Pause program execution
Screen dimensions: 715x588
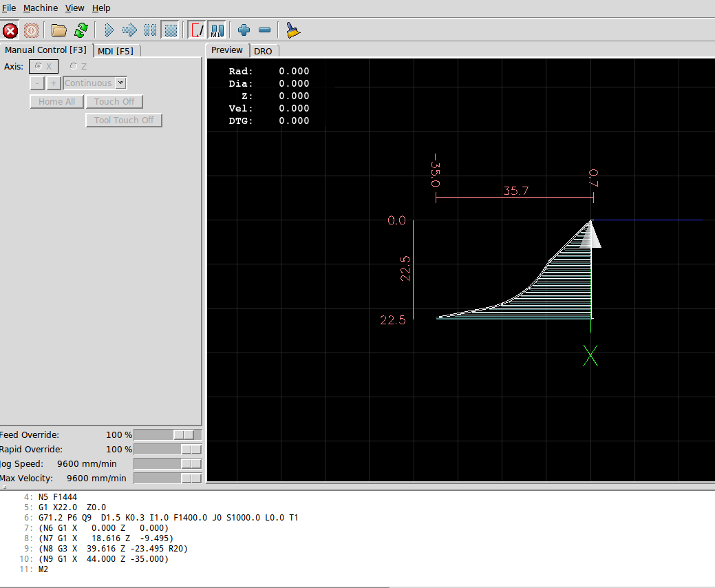tap(150, 30)
